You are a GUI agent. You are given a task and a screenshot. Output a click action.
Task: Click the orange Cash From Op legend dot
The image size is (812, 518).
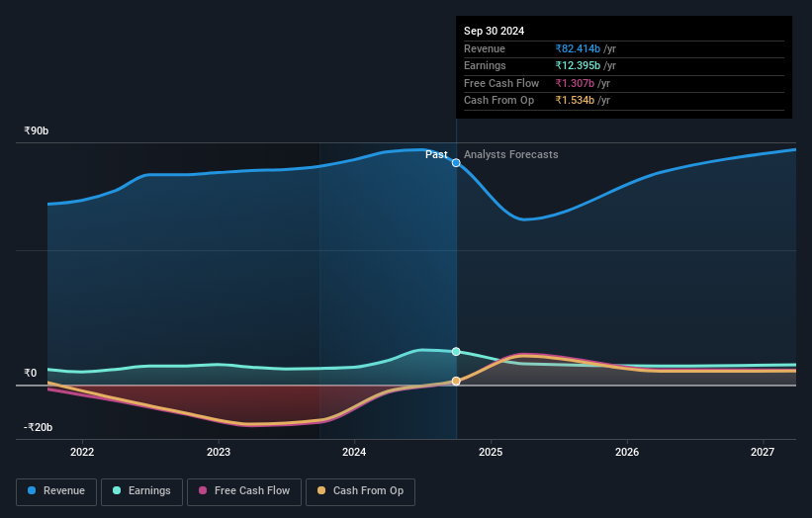(321, 490)
